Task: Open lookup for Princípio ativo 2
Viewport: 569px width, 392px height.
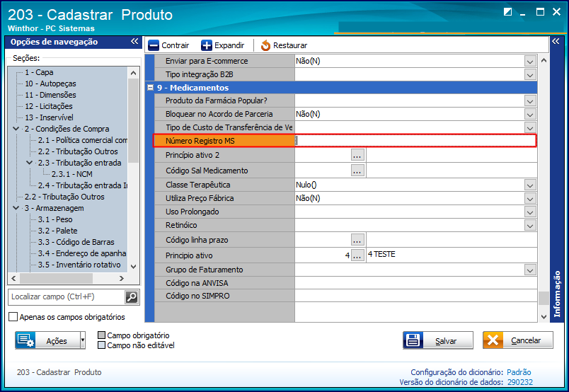Action: pyautogui.click(x=357, y=155)
